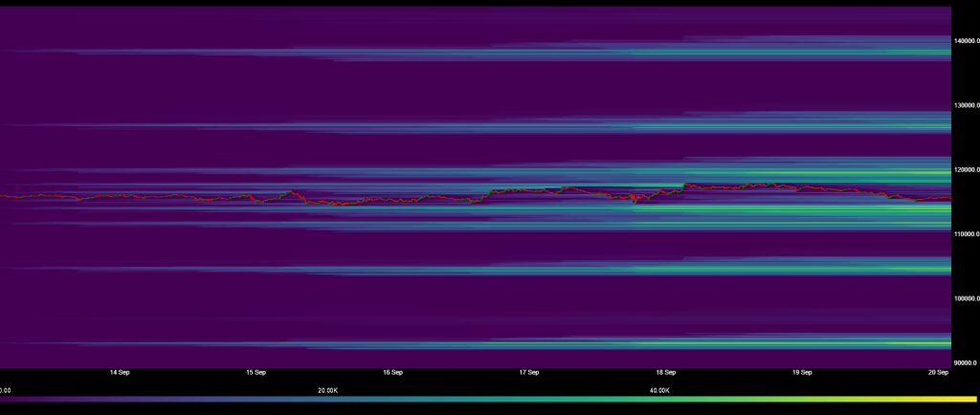The image size is (980, 415).
Task: Click the 18 Sep time axis label
Action: [x=665, y=372]
